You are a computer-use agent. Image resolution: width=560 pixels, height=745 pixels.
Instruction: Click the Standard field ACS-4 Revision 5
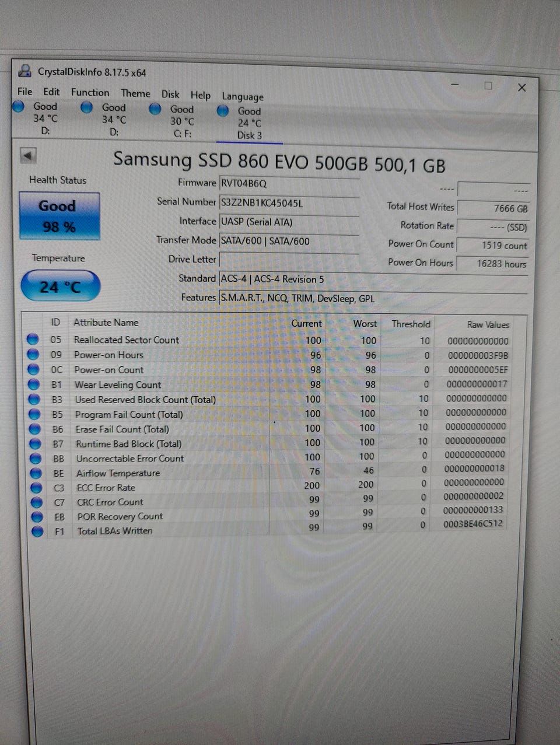tap(373, 279)
